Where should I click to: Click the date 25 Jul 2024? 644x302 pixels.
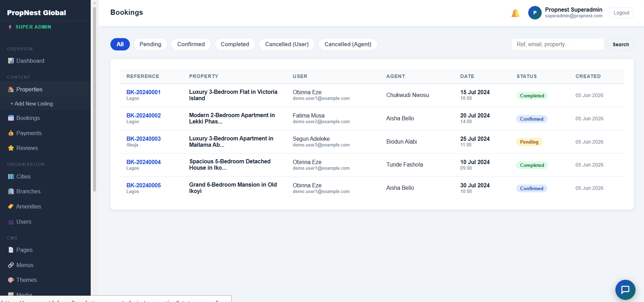[475, 139]
